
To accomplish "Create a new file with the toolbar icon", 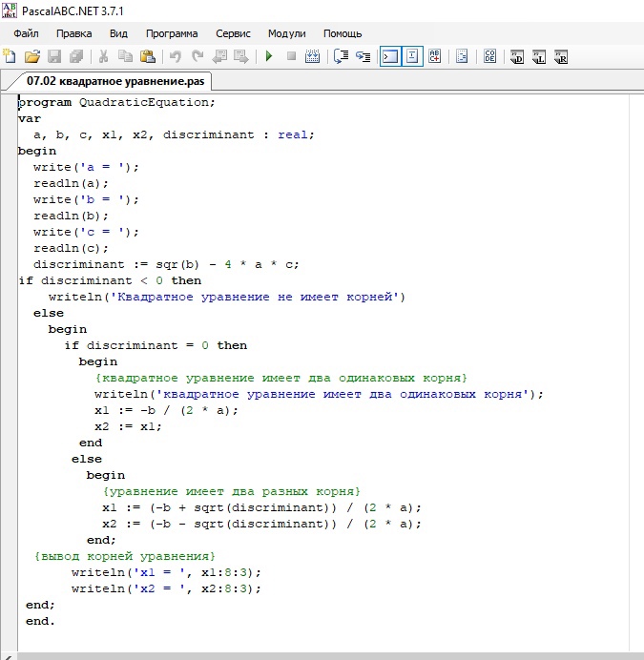I will pos(10,56).
